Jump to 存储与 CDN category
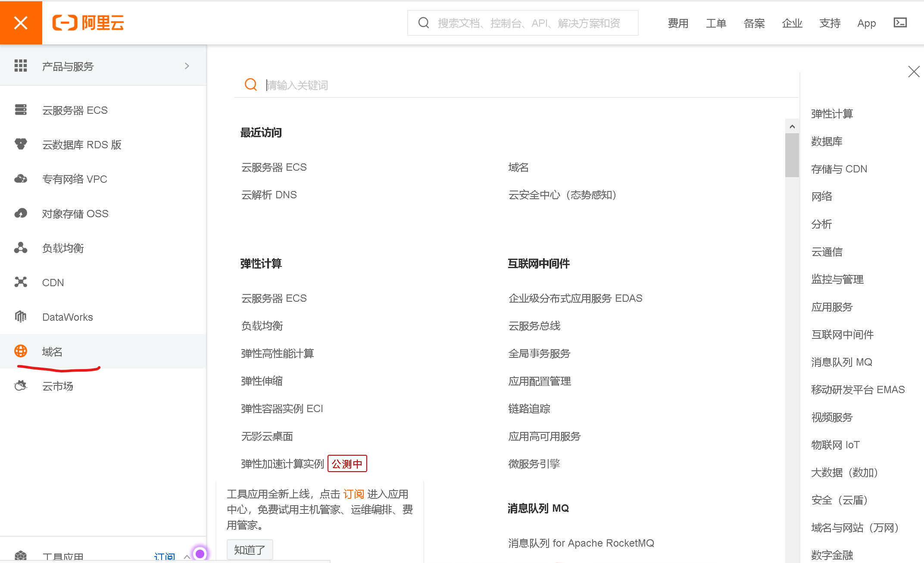The width and height of the screenshot is (924, 563). tap(839, 169)
